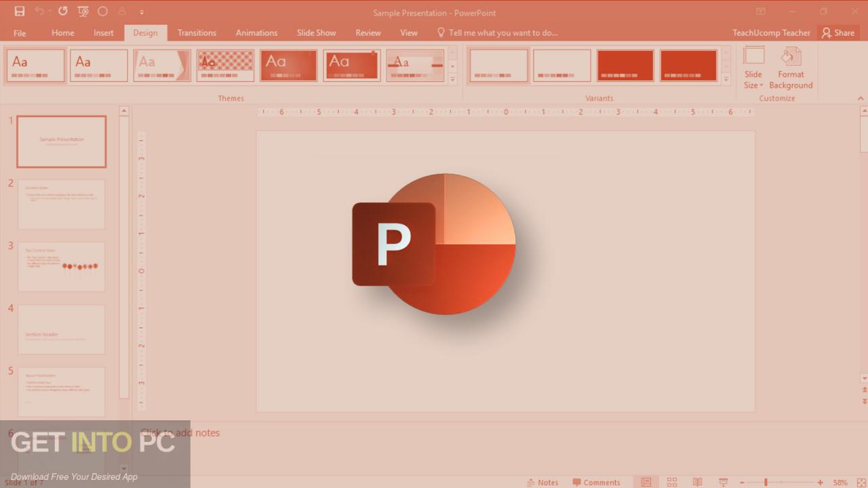
Task: Show next row of Themes gallery
Action: click(453, 66)
